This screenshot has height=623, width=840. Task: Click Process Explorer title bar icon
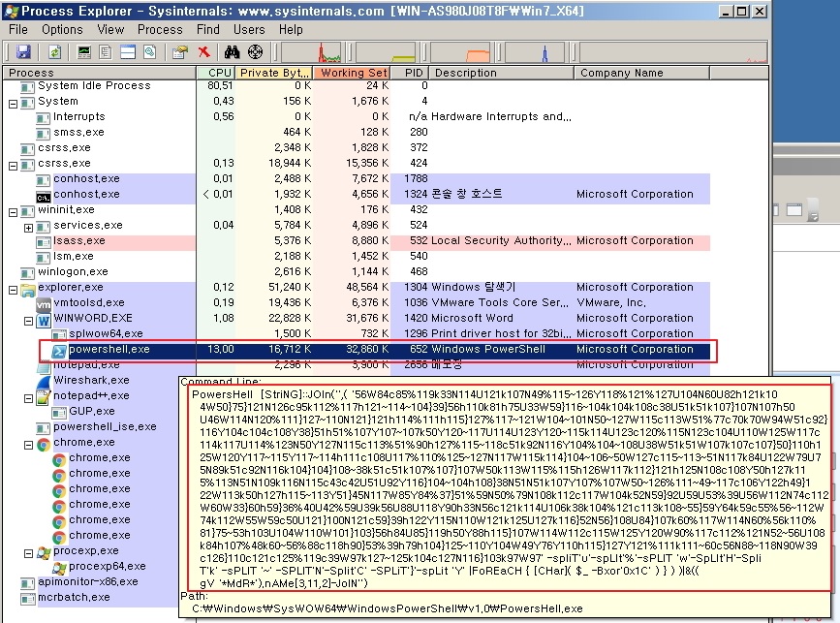12,11
